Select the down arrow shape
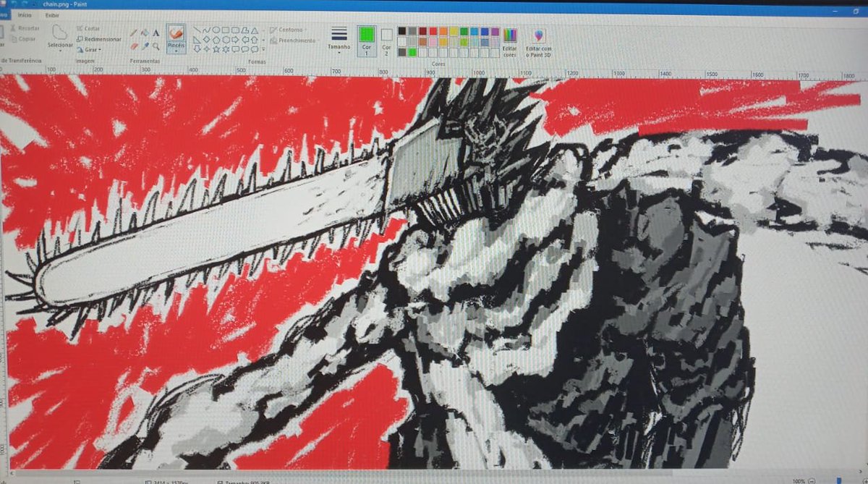868x484 pixels. click(197, 49)
